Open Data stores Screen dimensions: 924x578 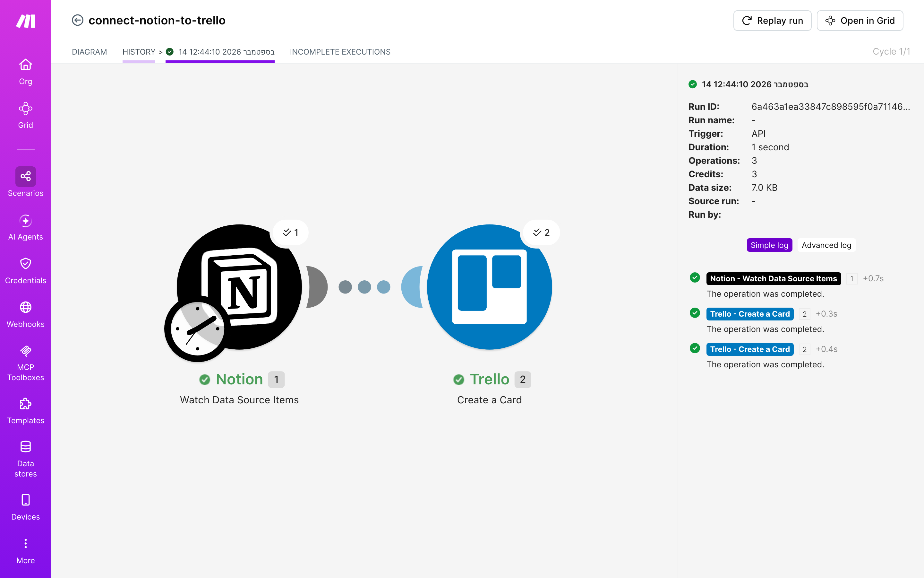coord(26,459)
